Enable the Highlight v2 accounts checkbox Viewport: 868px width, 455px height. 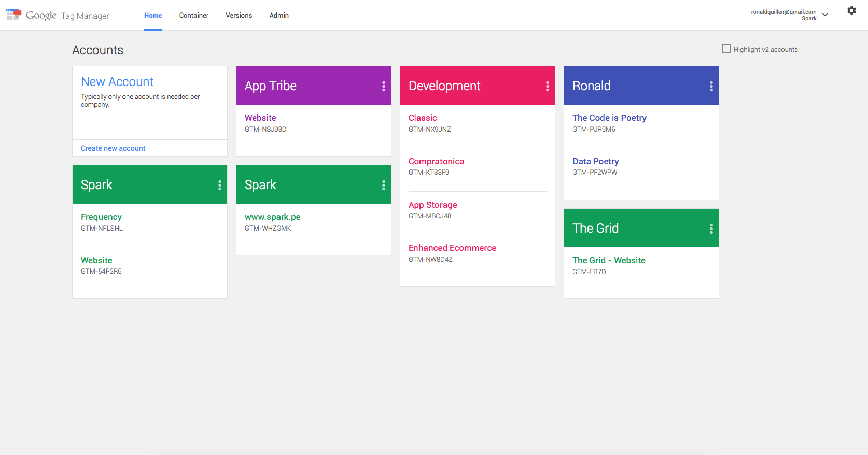tap(726, 49)
